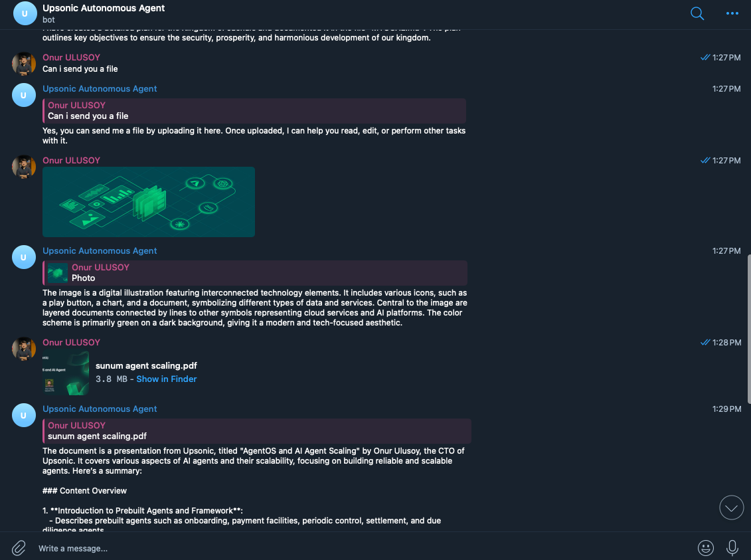Click the paperclip attach file icon
Image resolution: width=751 pixels, height=560 pixels.
coord(19,547)
